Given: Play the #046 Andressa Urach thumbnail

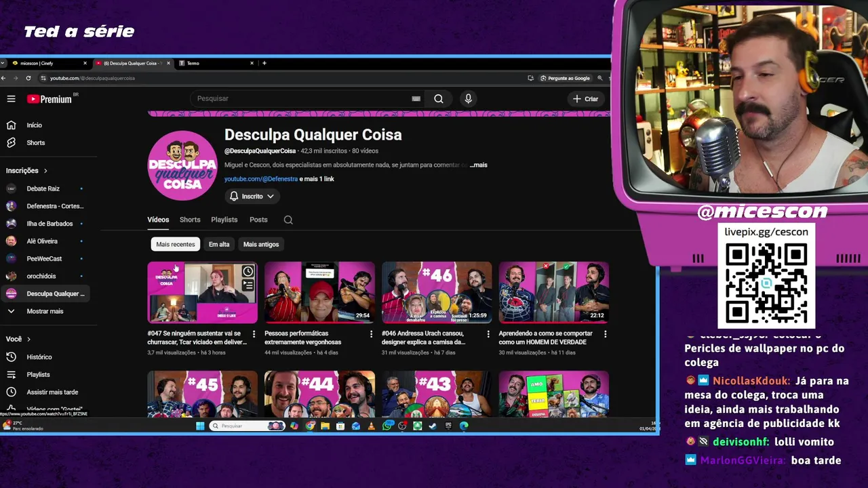Looking at the screenshot, I should (x=437, y=292).
